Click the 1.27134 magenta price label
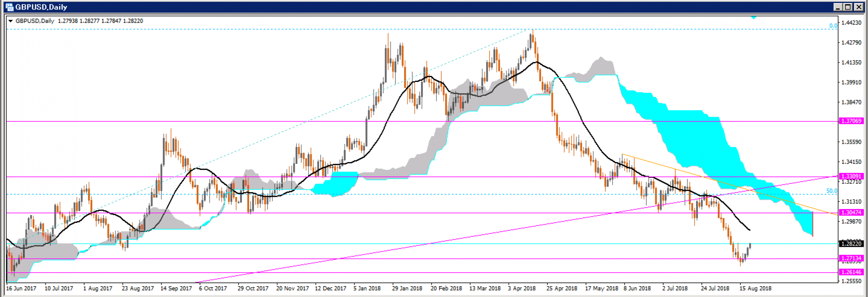 [851, 258]
